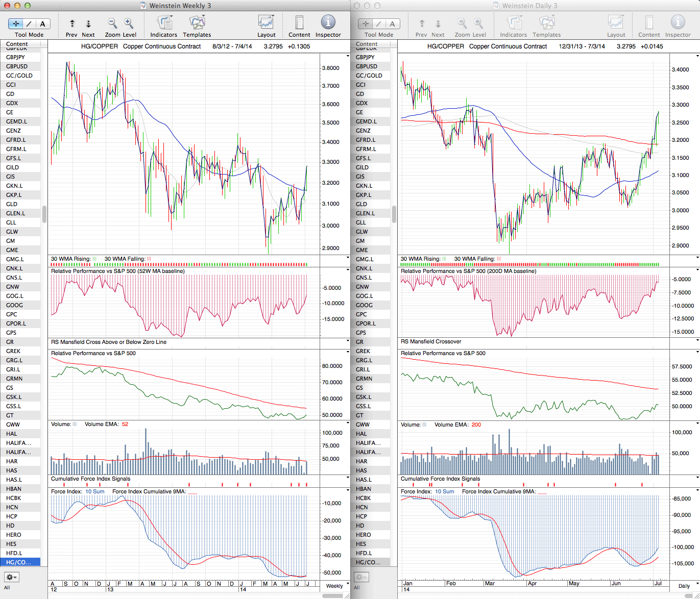Click the All label under the symbol list
The width and height of the screenshot is (700, 599).
coord(7,588)
